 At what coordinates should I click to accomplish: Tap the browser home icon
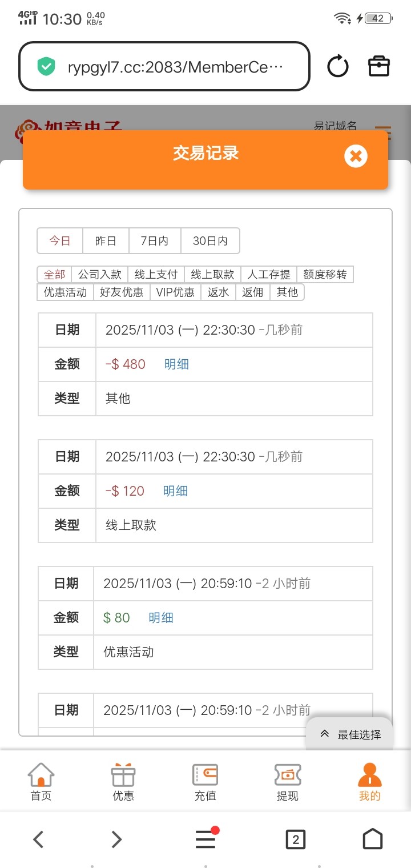[x=373, y=839]
